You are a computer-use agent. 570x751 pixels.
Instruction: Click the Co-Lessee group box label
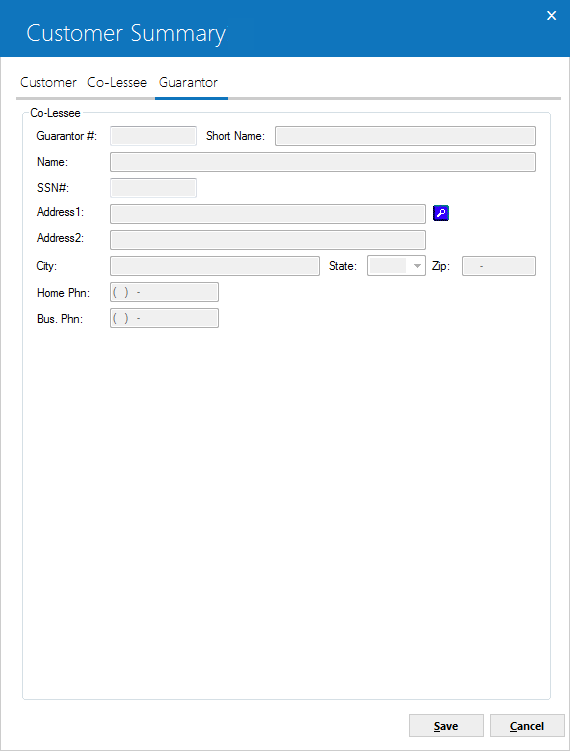(x=55, y=113)
